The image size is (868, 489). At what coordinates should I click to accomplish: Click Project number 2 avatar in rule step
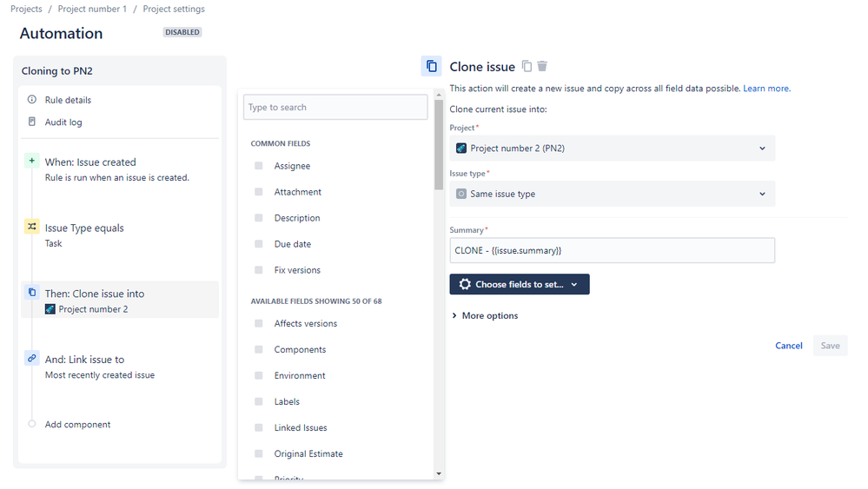click(x=50, y=309)
